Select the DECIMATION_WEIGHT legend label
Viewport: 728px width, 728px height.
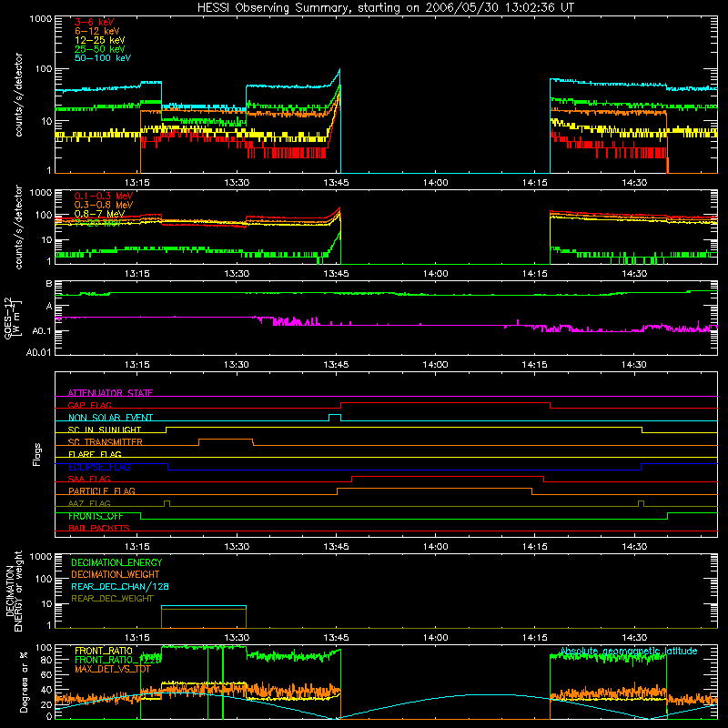pyautogui.click(x=116, y=575)
